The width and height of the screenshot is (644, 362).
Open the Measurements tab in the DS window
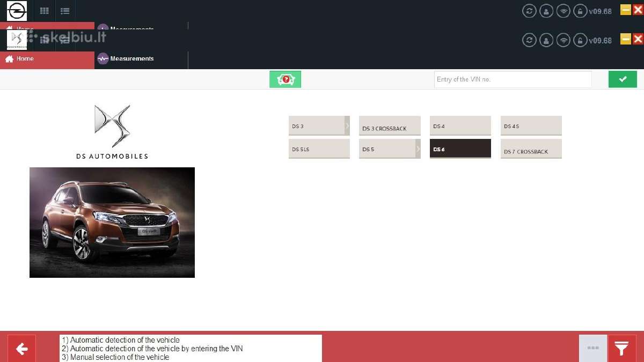141,59
